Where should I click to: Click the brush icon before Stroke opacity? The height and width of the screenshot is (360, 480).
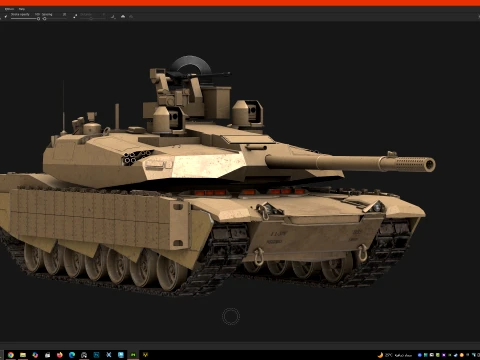(x=6, y=16)
